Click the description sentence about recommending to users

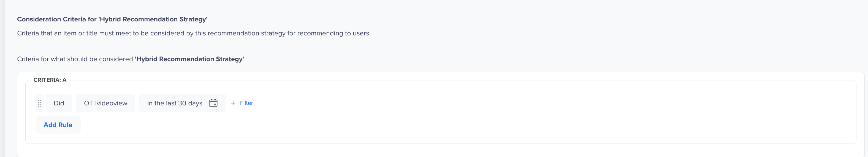(194, 33)
